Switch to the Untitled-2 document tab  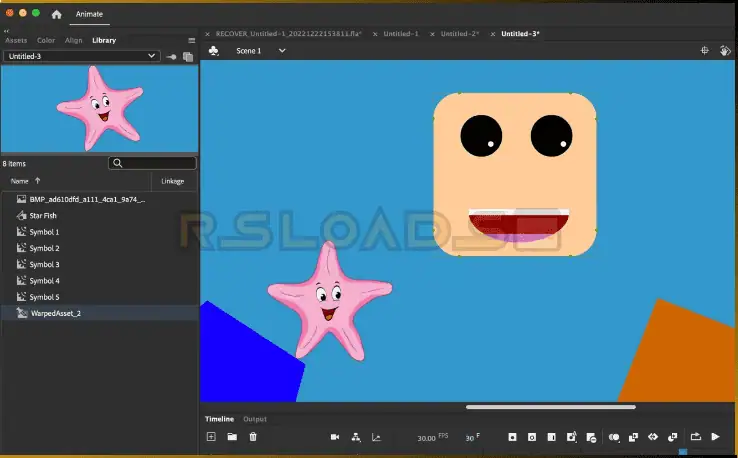[x=461, y=34]
